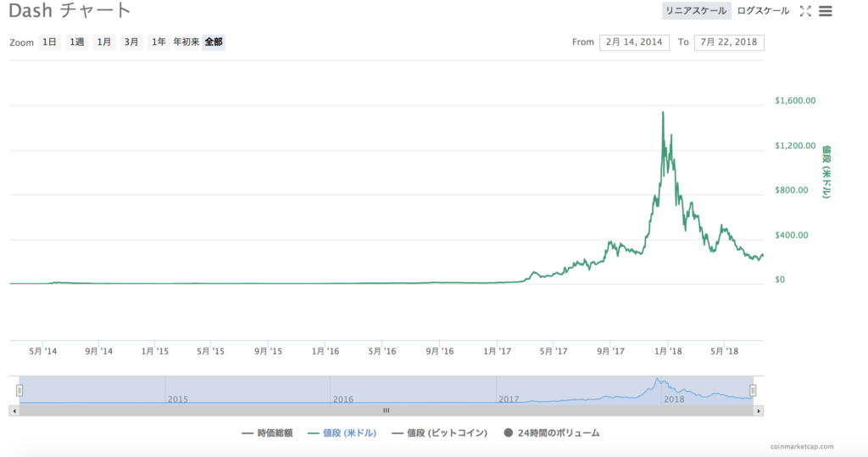Click the Dash チャート title
This screenshot has height=457, width=868.
70,10
